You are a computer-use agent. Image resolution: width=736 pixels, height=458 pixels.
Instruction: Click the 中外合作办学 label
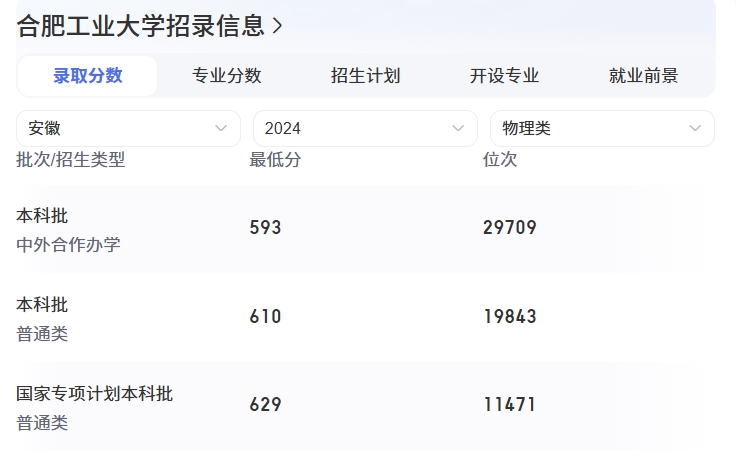[x=68, y=244]
